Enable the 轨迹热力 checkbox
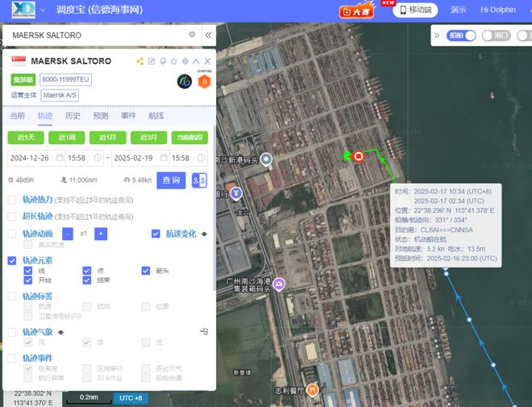This screenshot has height=407, width=532. (12, 200)
